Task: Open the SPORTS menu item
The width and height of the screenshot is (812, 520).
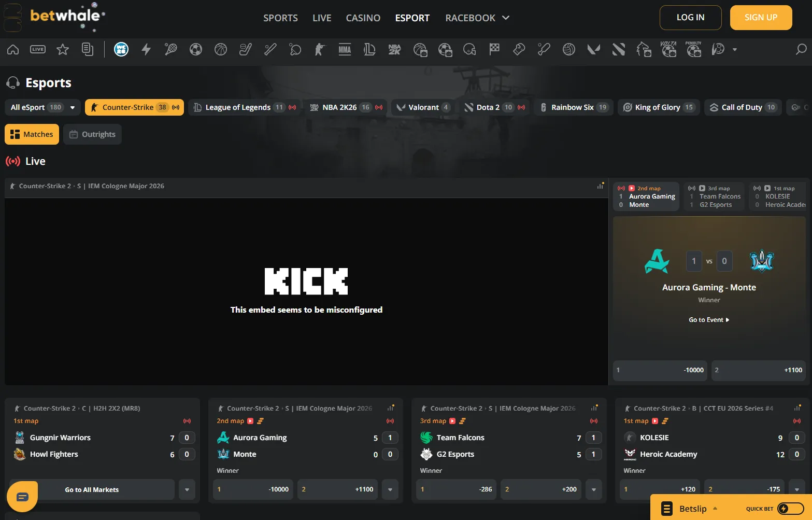Action: point(280,18)
